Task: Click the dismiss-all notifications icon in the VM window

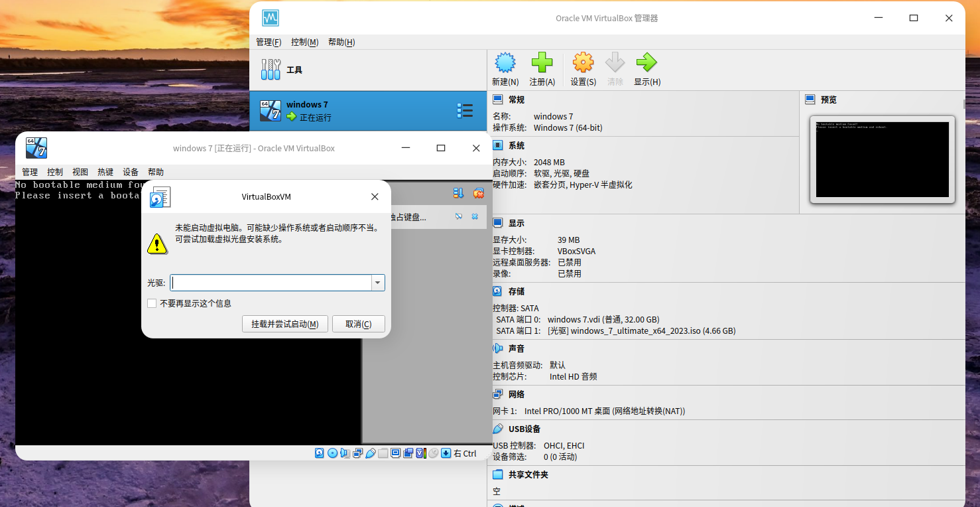Action: click(478, 193)
